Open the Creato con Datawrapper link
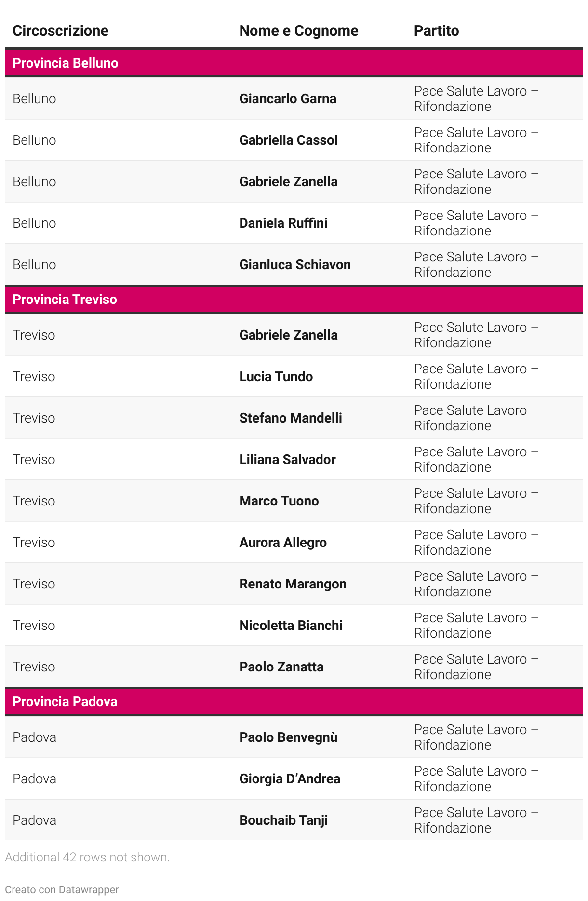Screen dimensions: 588x901 62,889
